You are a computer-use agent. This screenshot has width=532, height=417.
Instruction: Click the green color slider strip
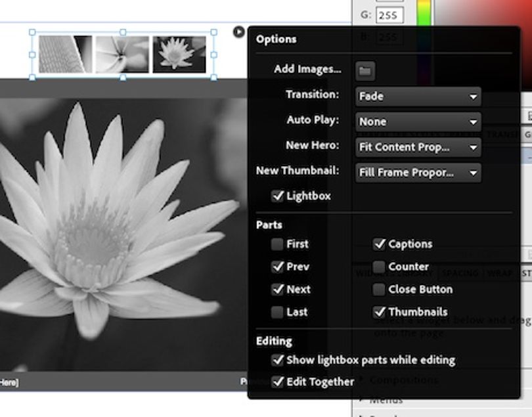424,12
